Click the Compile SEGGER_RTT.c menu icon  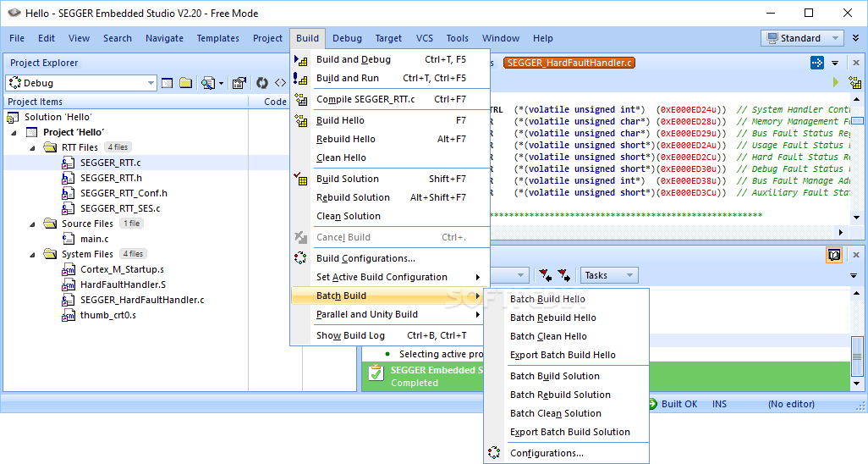(x=300, y=99)
